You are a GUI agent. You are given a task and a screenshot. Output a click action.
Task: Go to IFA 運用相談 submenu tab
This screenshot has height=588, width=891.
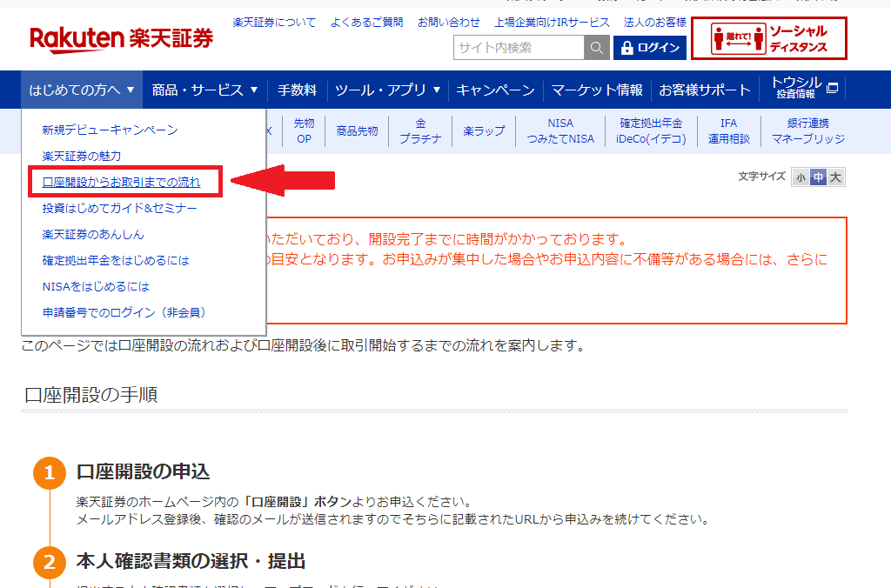click(729, 130)
